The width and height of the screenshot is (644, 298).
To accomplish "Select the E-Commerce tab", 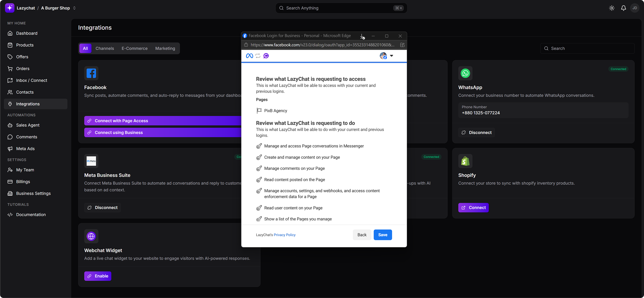I will [x=135, y=49].
